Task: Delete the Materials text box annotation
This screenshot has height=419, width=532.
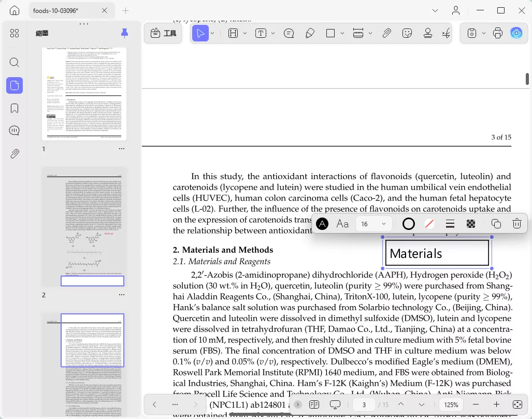Action: click(517, 224)
